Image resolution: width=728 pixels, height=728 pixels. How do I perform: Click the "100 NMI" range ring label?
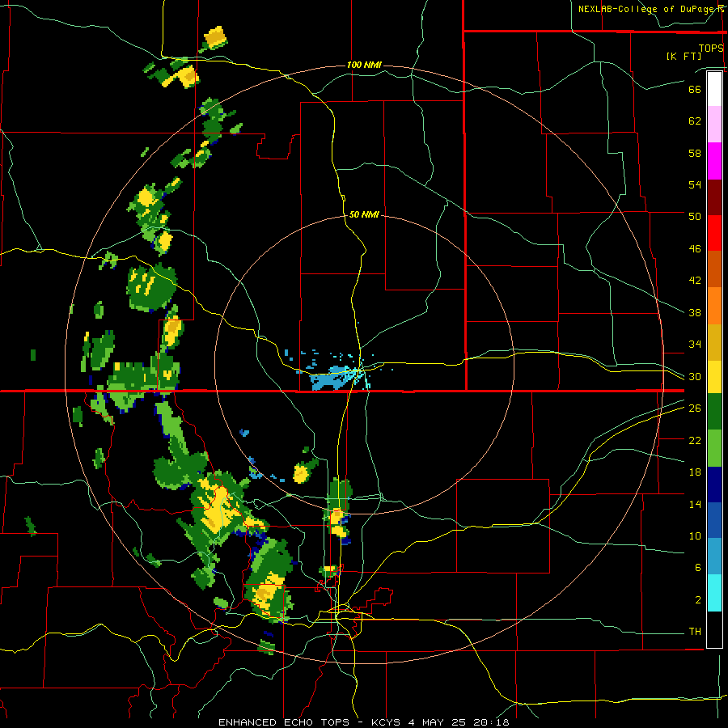click(x=365, y=65)
